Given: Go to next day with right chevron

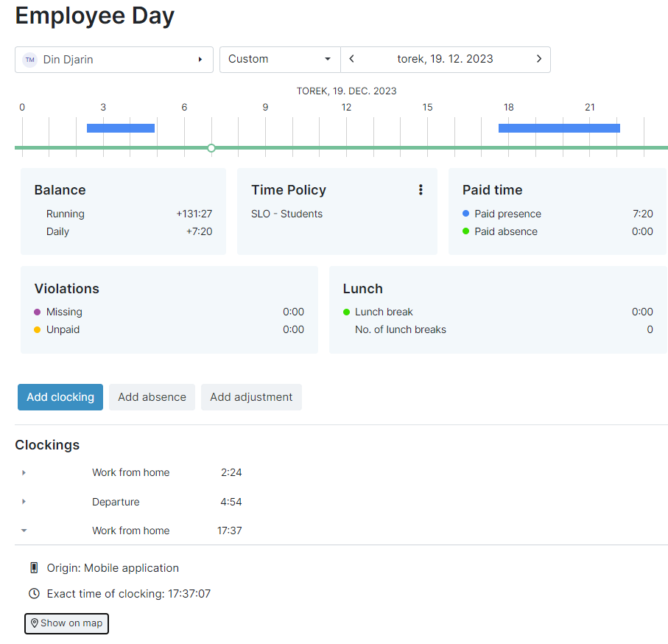Looking at the screenshot, I should pos(539,59).
